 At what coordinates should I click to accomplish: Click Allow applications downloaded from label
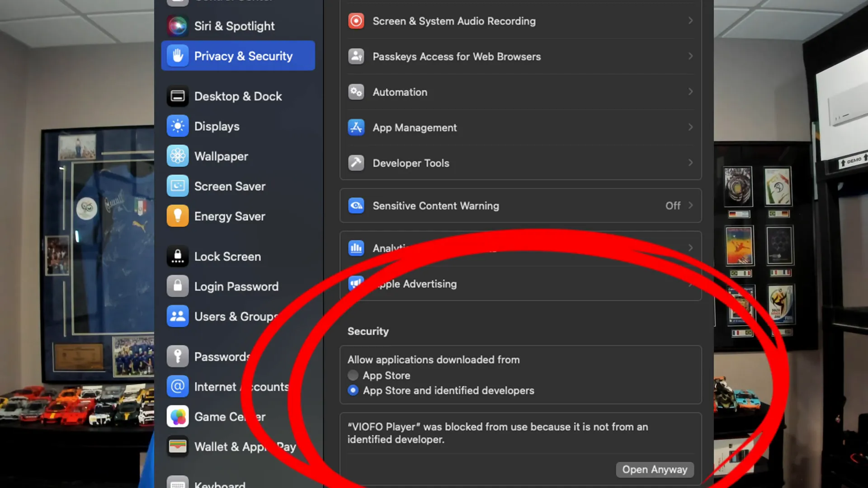[434, 360]
